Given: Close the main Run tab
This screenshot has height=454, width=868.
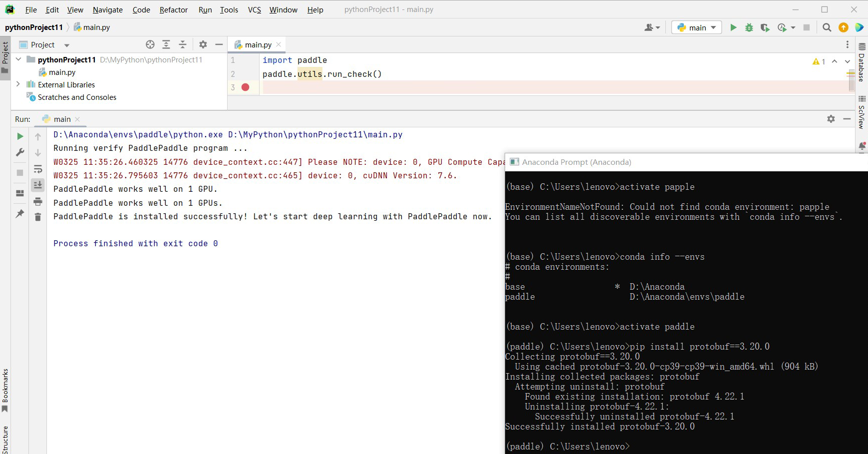Looking at the screenshot, I should point(77,119).
